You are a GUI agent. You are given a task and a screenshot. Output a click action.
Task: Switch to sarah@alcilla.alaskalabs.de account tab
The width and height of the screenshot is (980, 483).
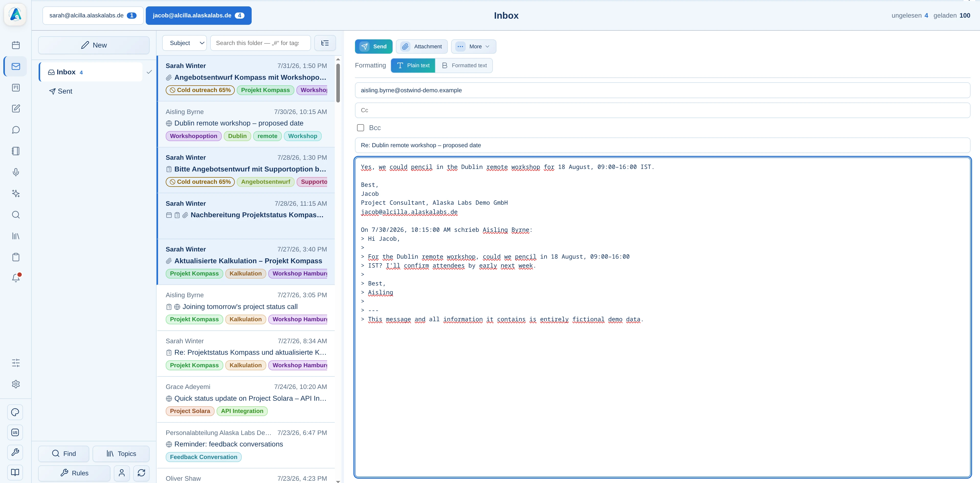tap(93, 16)
